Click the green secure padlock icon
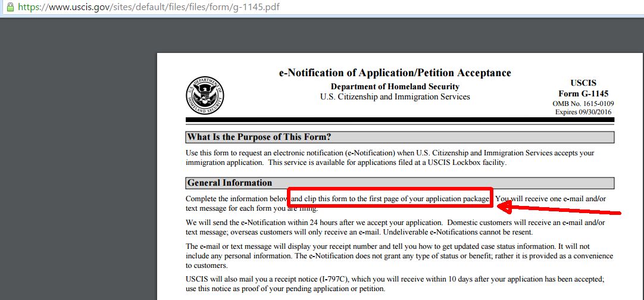This screenshot has width=644, height=300. click(10, 7)
